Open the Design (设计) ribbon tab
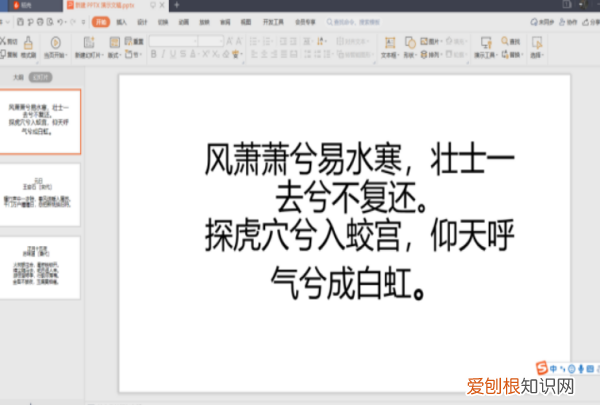Screen dimensions: 600x405 point(142,22)
